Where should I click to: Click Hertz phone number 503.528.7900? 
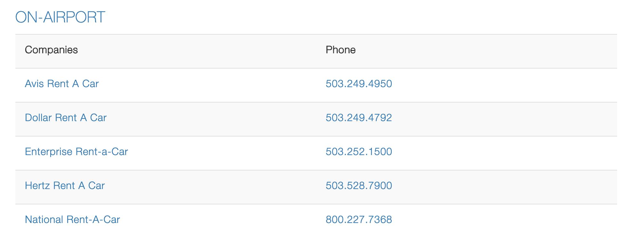click(358, 186)
